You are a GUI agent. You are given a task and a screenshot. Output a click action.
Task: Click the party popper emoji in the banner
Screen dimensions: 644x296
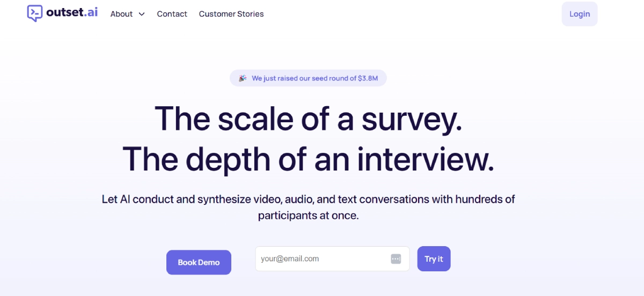pyautogui.click(x=243, y=78)
